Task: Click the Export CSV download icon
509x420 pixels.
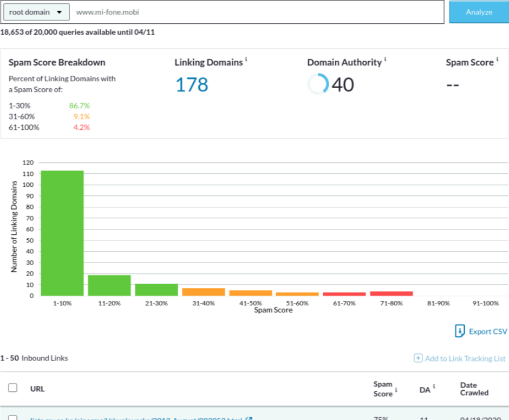Action: (x=460, y=331)
